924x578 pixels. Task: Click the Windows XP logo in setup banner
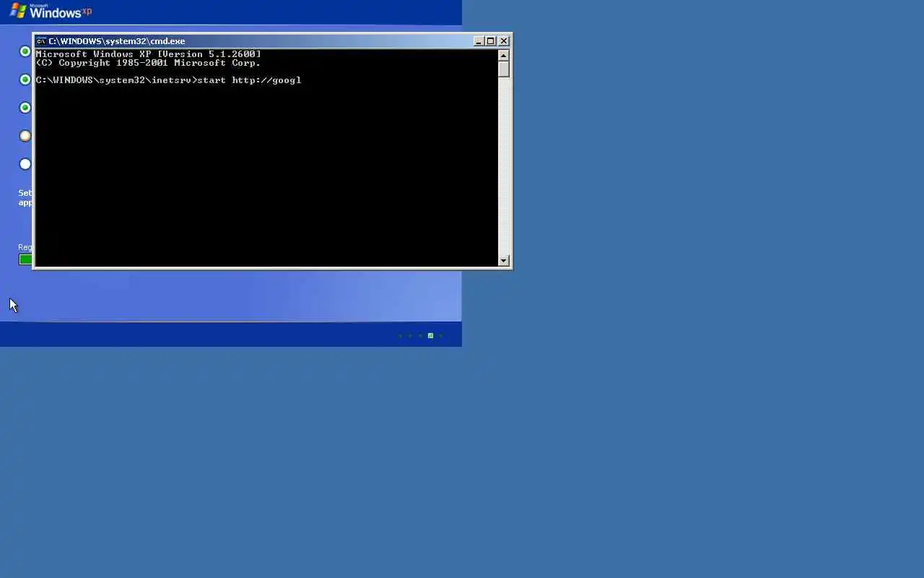pos(51,11)
